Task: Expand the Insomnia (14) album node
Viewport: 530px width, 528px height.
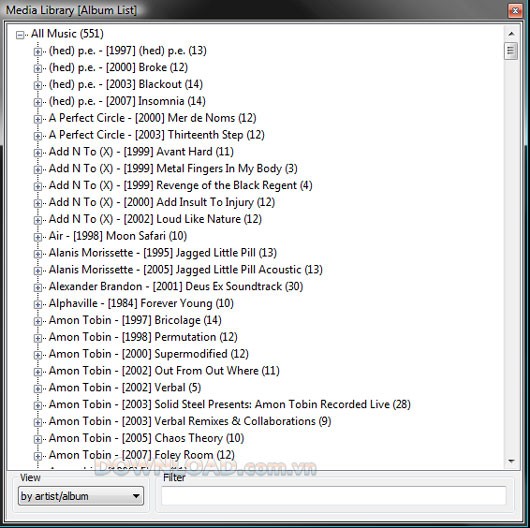Action: tap(38, 102)
